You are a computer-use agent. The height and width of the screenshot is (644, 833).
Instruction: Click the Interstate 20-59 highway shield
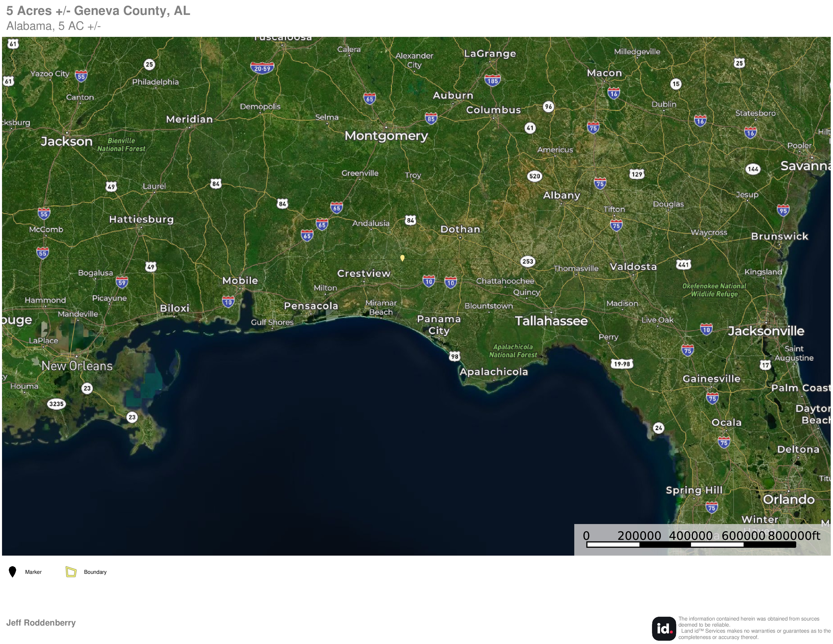pos(262,68)
